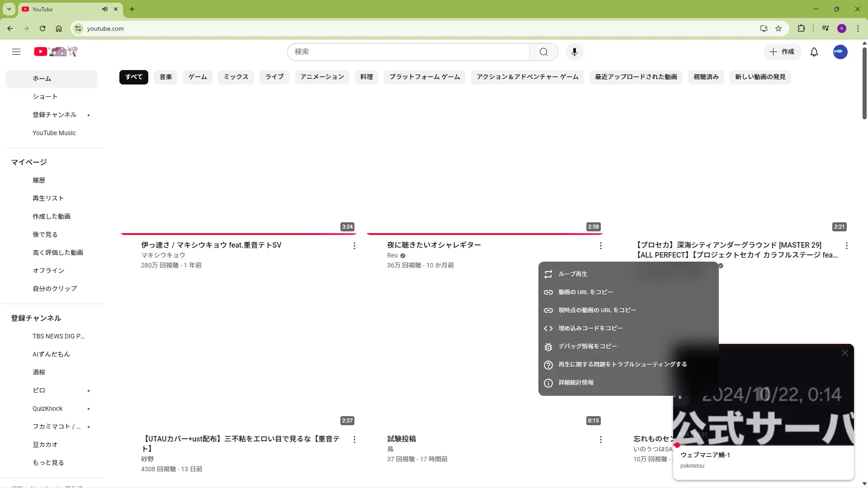
Task: Open 履歴 in the sidebar
Action: 39,180
